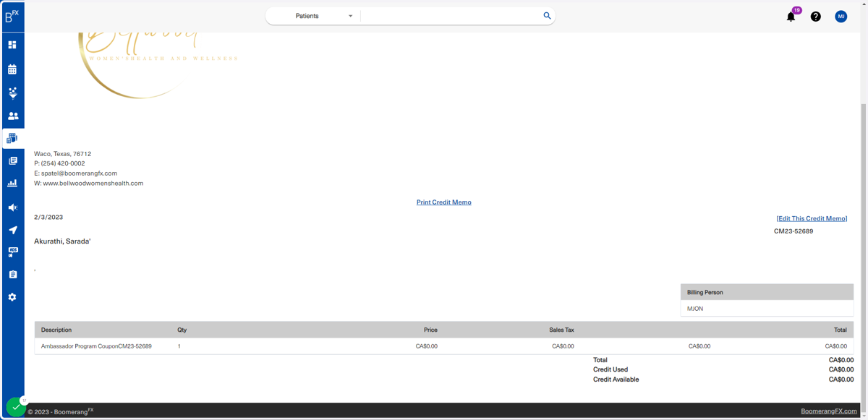Click the Price column header
This screenshot has height=420, width=868.
click(x=430, y=330)
